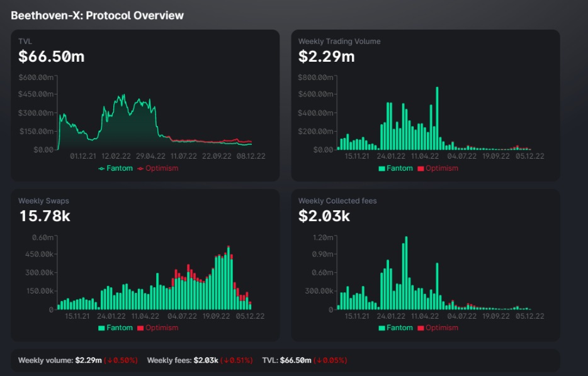Click the 300.00k label on Collected fees y-axis
This screenshot has width=588, height=376.
click(x=319, y=291)
